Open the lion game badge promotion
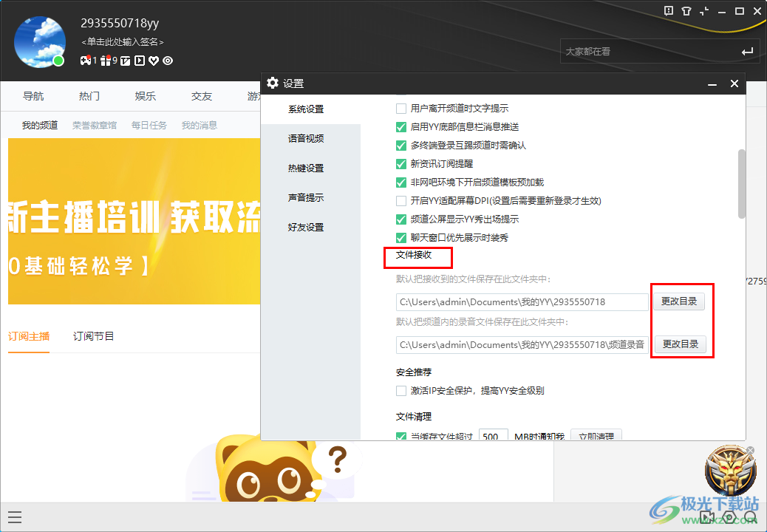This screenshot has height=532, width=767. pos(730,471)
